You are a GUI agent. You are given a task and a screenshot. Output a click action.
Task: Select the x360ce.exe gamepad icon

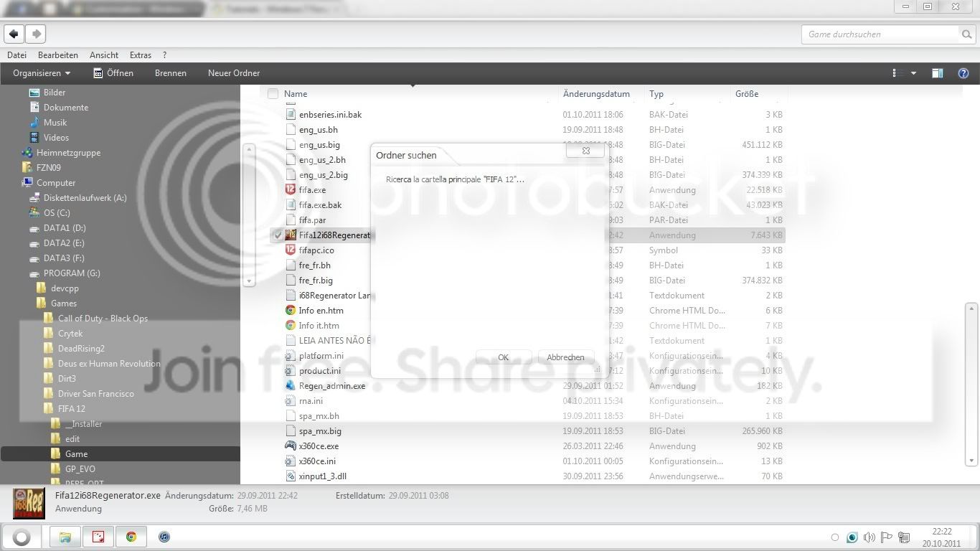[x=291, y=446]
